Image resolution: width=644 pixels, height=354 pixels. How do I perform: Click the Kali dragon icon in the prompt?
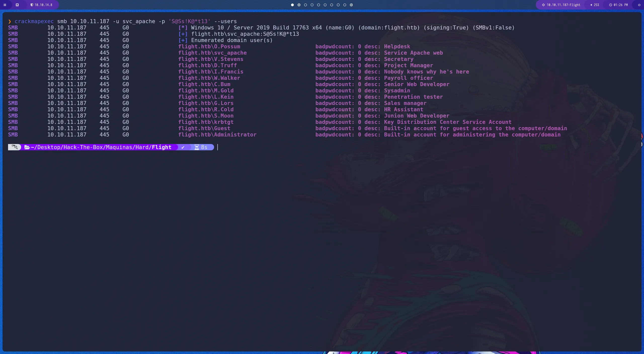pos(15,147)
